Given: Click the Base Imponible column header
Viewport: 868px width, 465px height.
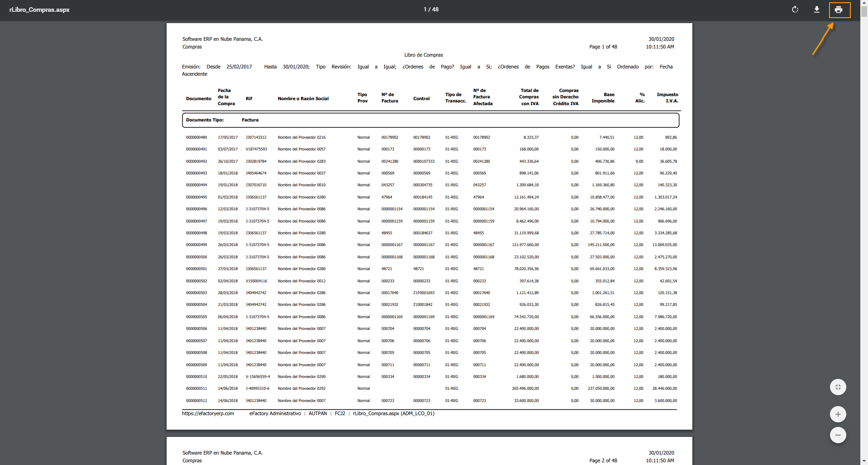Looking at the screenshot, I should [x=603, y=97].
